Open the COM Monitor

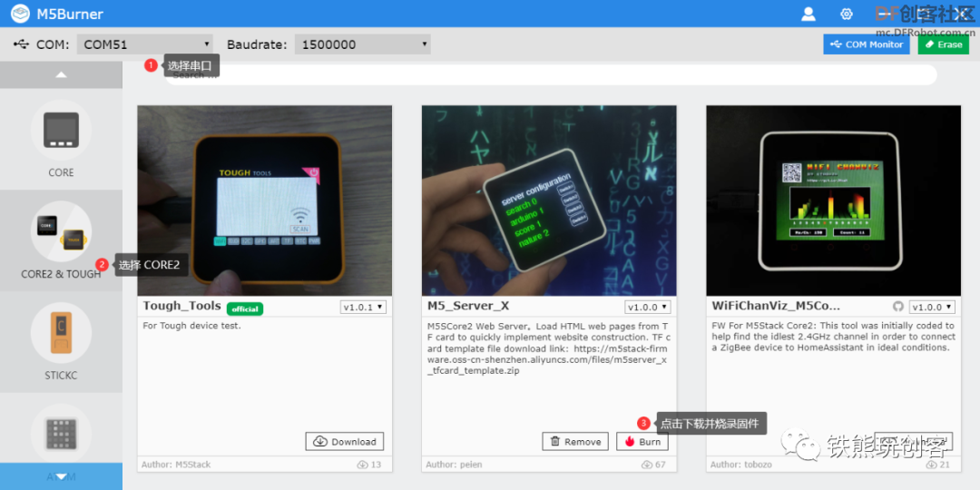pyautogui.click(x=867, y=44)
